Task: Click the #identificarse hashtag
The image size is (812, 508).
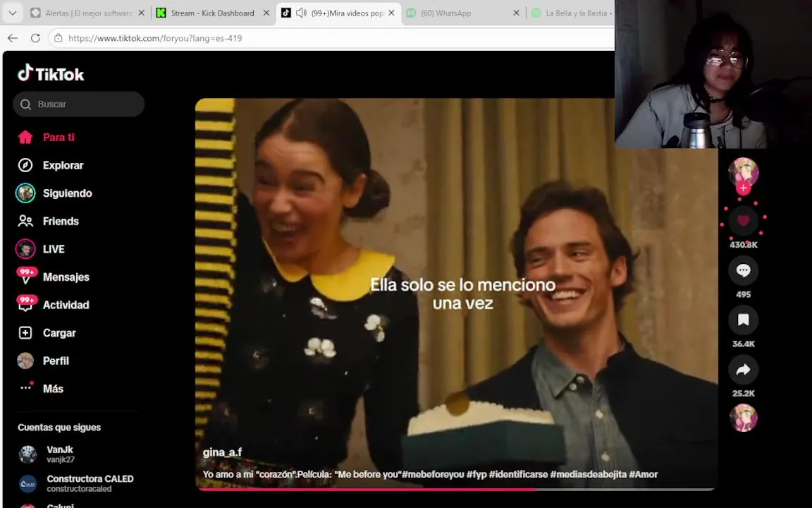Action: point(518,475)
